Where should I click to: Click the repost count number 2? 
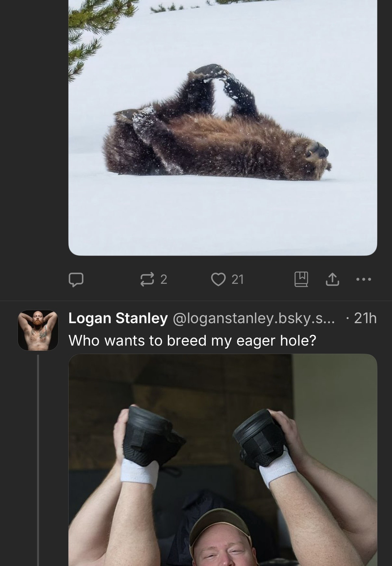pos(164,279)
